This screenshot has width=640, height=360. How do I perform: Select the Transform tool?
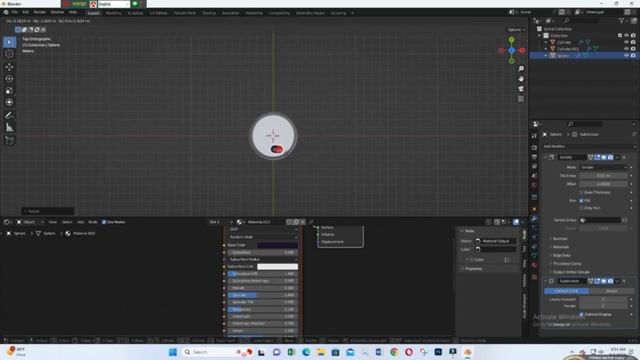(x=9, y=102)
